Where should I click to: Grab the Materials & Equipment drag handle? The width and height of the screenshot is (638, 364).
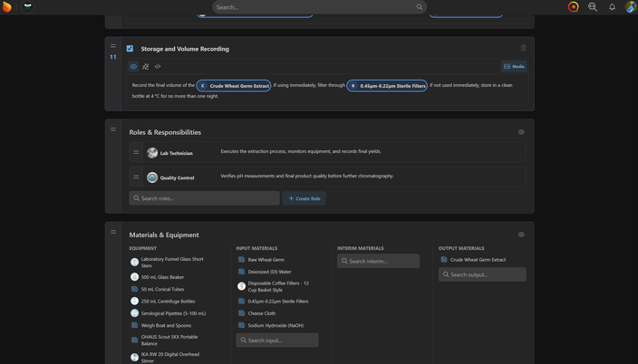113,232
